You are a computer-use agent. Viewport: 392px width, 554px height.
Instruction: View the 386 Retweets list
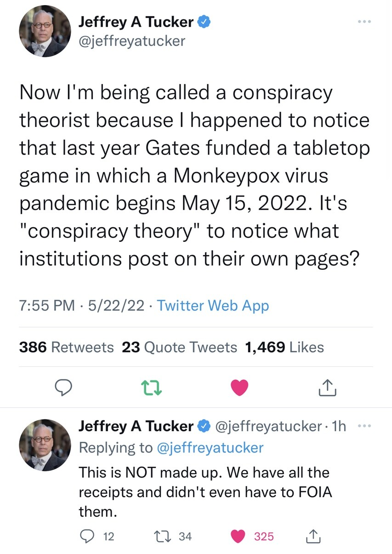click(66, 347)
